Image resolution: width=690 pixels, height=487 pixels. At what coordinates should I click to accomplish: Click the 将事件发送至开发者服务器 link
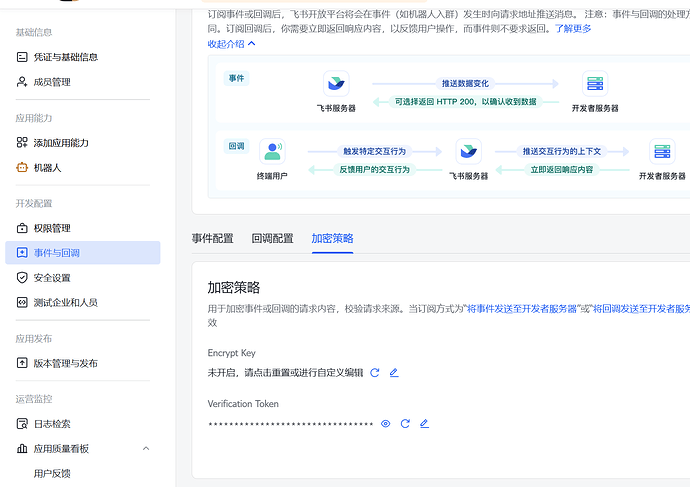click(521, 309)
